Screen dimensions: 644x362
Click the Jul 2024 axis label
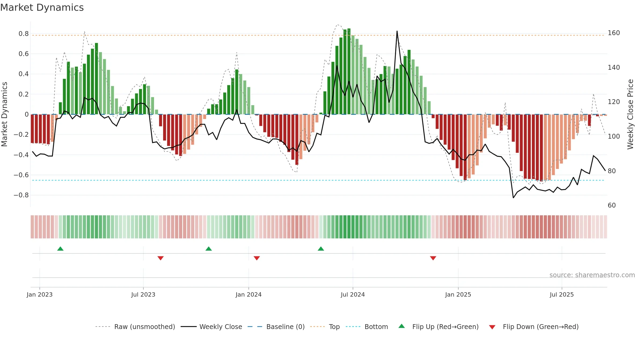[x=353, y=294]
